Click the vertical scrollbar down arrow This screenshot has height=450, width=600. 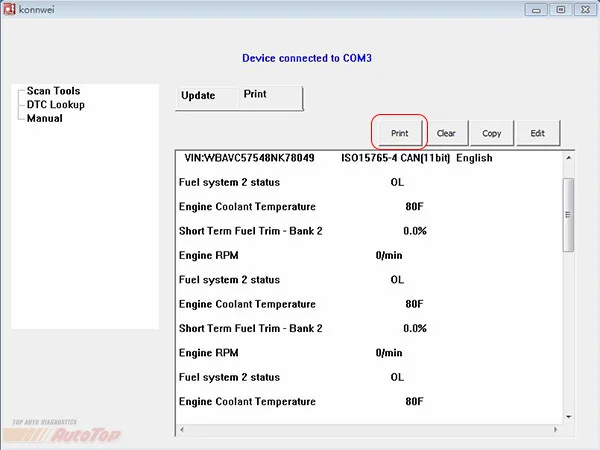pos(569,417)
